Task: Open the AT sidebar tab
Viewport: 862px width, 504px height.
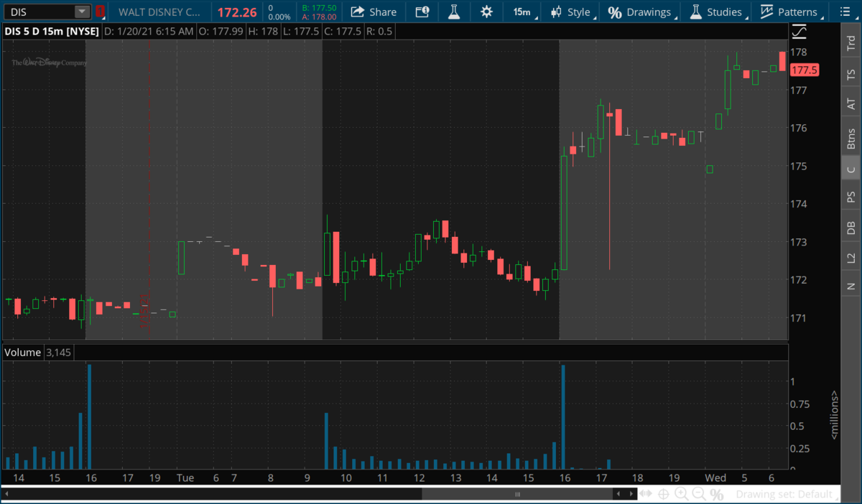Action: tap(851, 104)
